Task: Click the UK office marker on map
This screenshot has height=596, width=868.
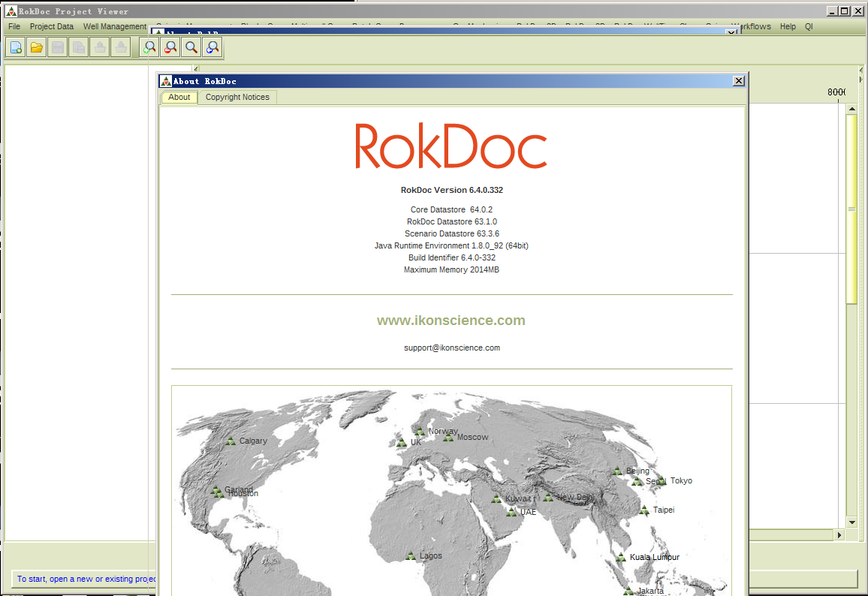Action: point(402,443)
